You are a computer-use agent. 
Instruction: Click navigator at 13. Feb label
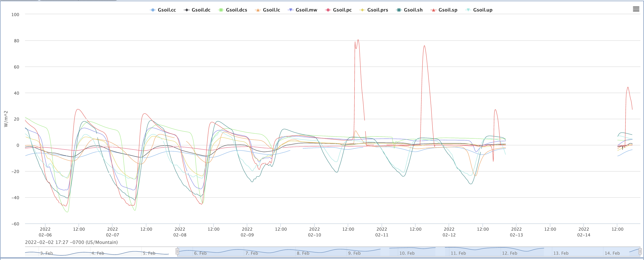click(x=561, y=253)
